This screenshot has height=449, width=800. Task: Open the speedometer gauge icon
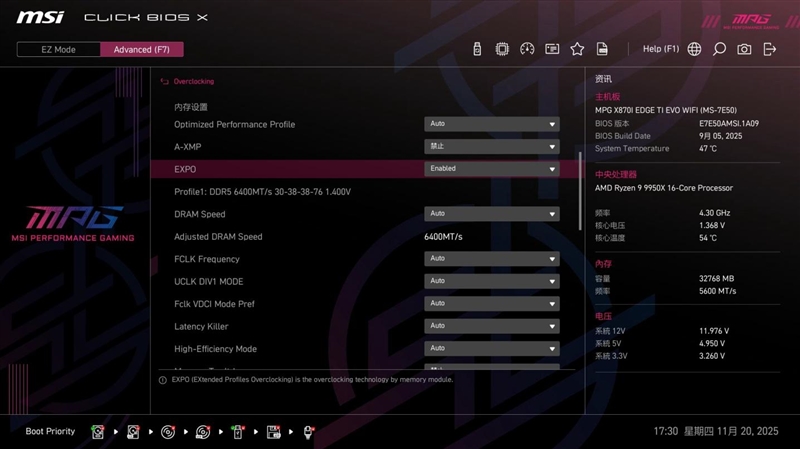[x=527, y=49]
